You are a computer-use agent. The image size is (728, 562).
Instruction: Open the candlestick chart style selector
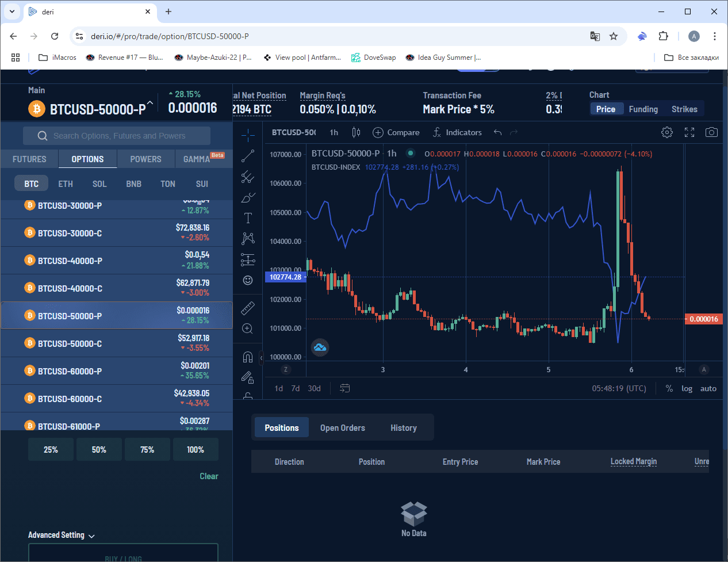click(356, 132)
